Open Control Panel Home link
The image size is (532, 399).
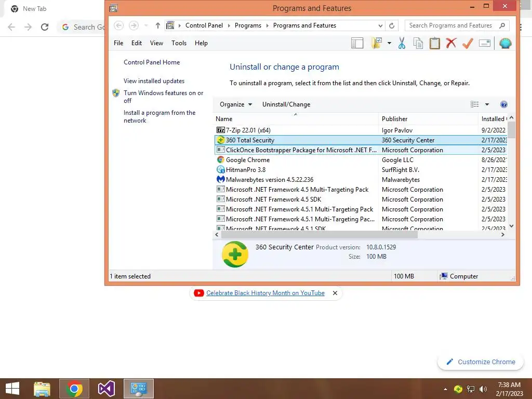(152, 62)
